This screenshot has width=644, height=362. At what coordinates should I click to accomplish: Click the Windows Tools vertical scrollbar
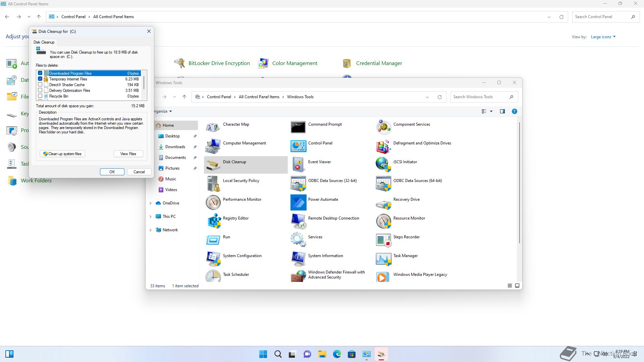[x=520, y=183]
